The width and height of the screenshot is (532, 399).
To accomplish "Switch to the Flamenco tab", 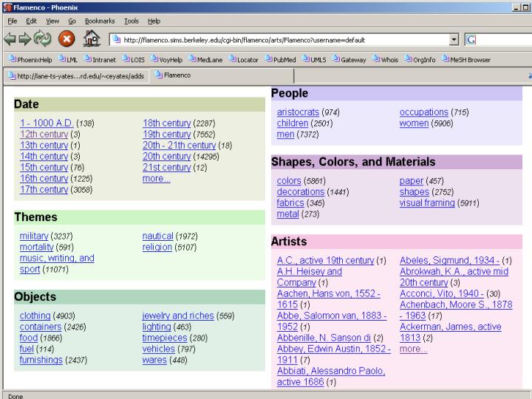I will click(176, 75).
